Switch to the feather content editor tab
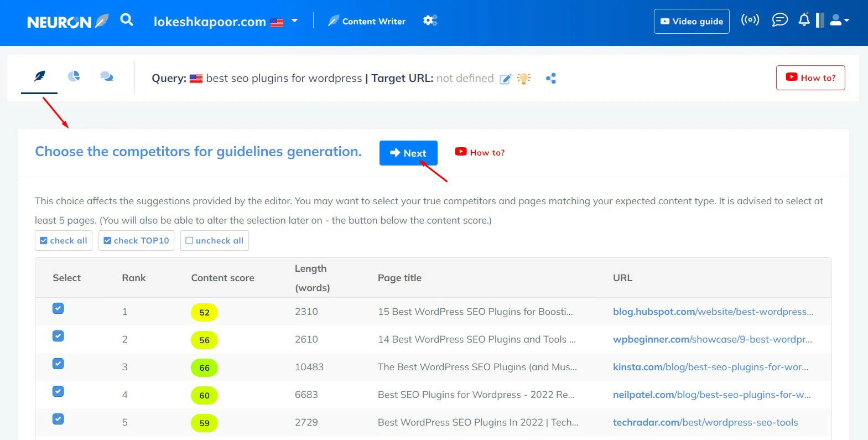 40,76
